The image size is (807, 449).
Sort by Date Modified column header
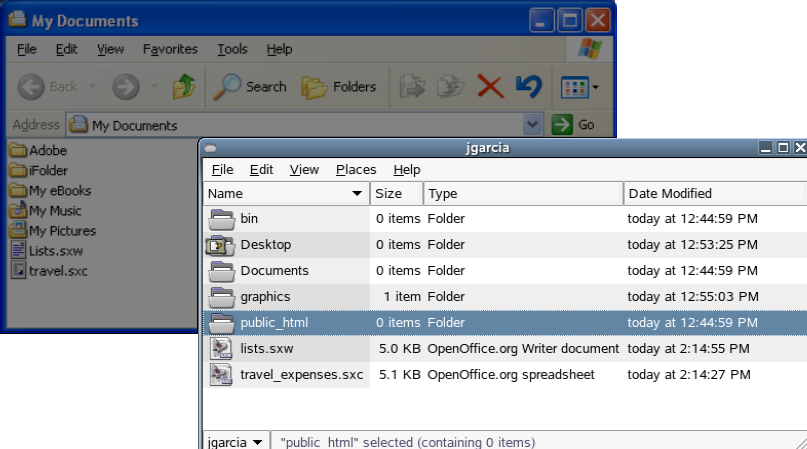click(x=715, y=194)
